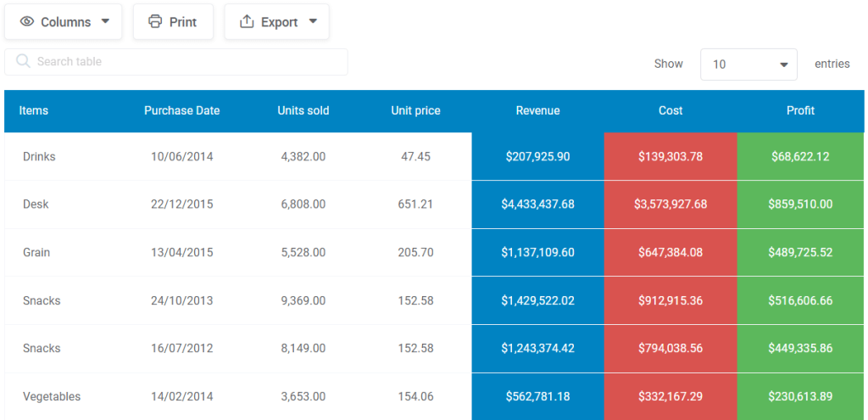Select the green Grain profit cell
The image size is (868, 420).
[x=800, y=253]
